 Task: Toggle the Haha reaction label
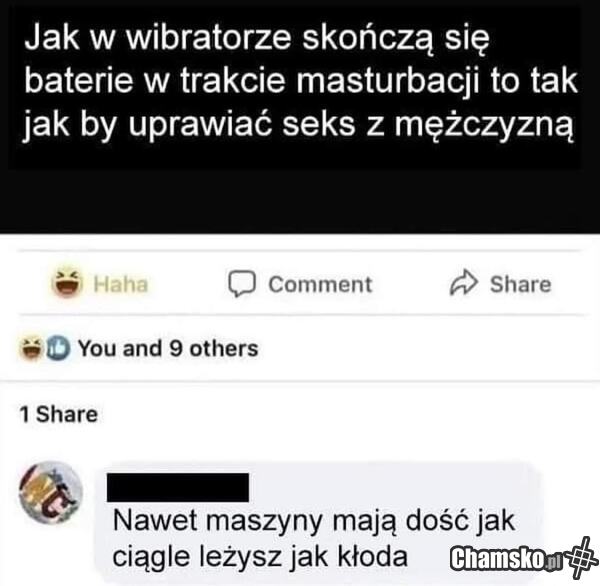pos(121,284)
